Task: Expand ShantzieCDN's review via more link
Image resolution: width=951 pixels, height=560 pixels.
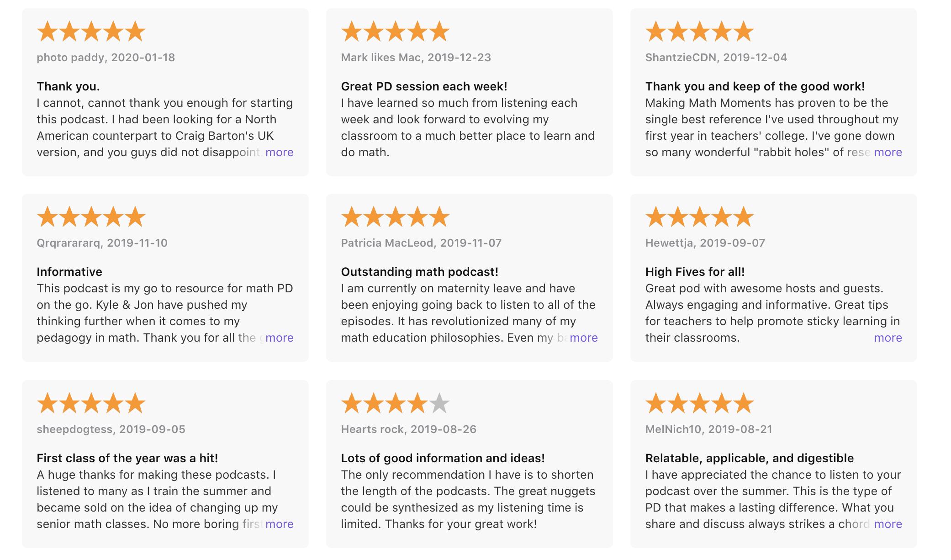Action: (x=888, y=152)
